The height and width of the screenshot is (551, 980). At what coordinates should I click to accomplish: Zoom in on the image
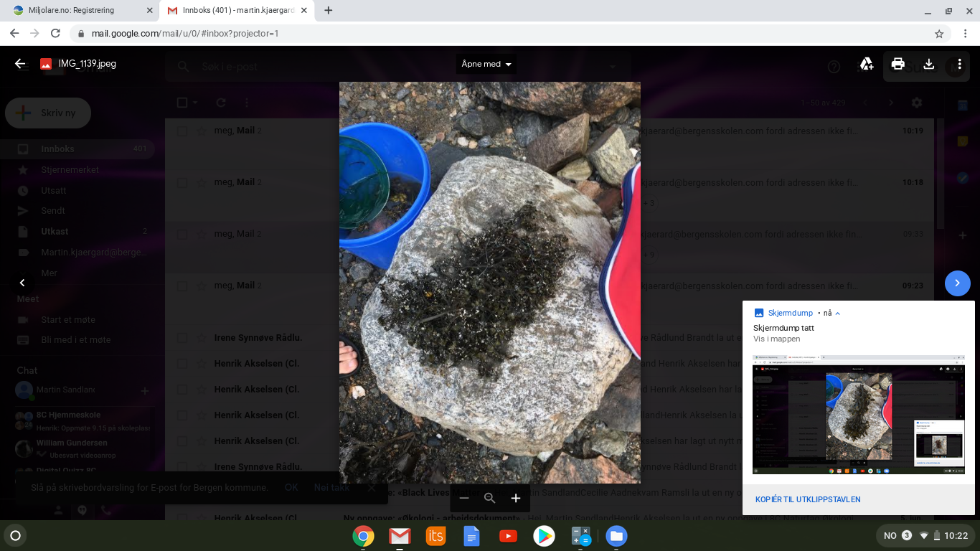pos(516,498)
